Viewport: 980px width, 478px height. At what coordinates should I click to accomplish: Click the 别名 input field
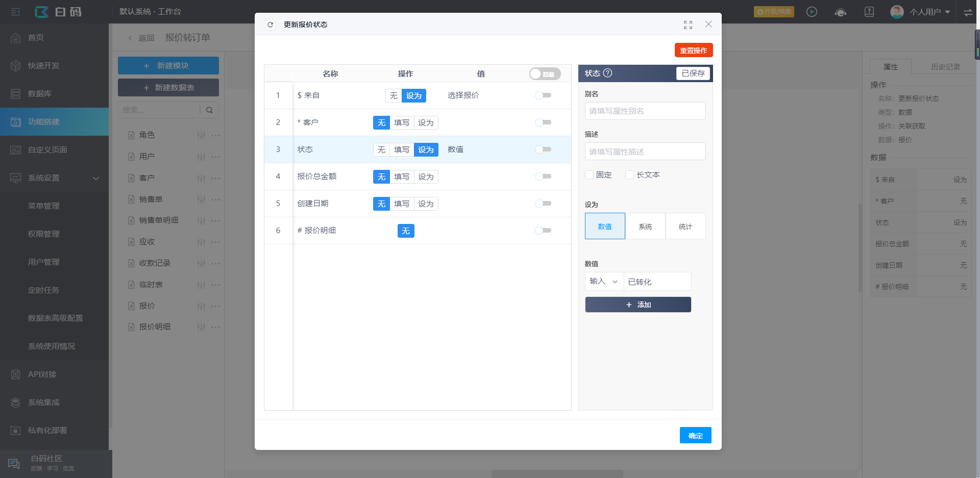[645, 111]
